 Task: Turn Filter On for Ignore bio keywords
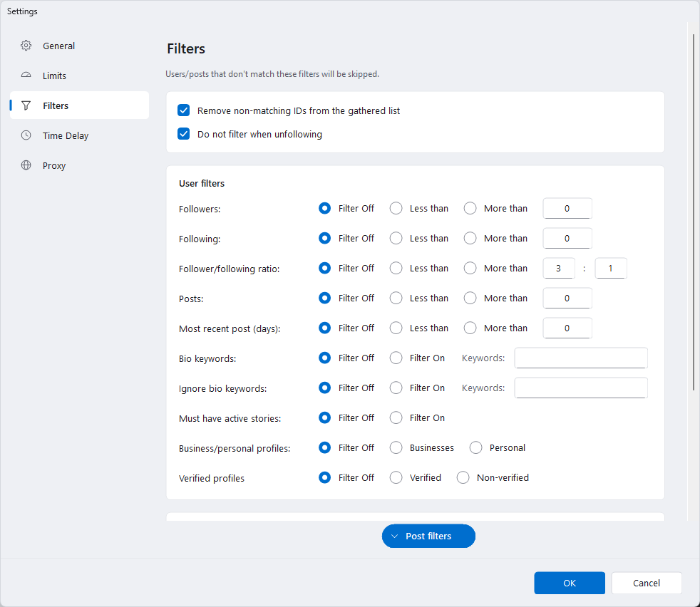point(396,388)
